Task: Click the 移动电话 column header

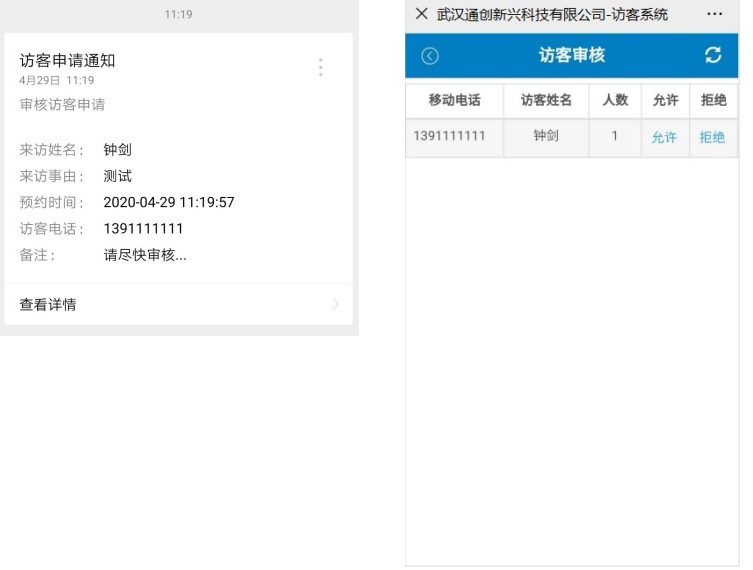Action: click(454, 101)
